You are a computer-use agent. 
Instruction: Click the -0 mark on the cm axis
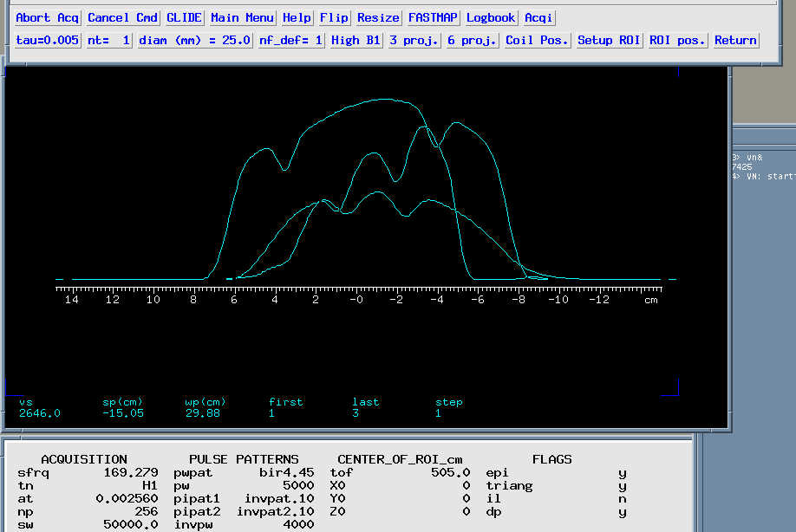point(356,300)
